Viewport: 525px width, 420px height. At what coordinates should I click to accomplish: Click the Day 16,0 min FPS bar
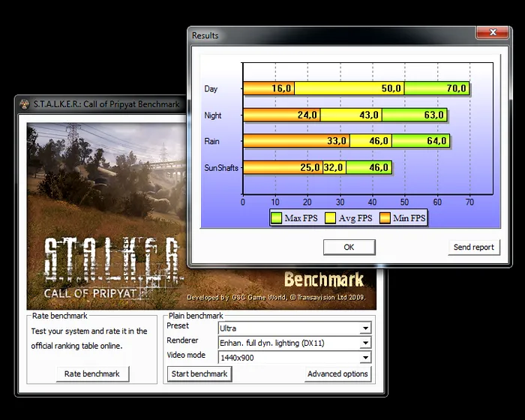point(268,88)
